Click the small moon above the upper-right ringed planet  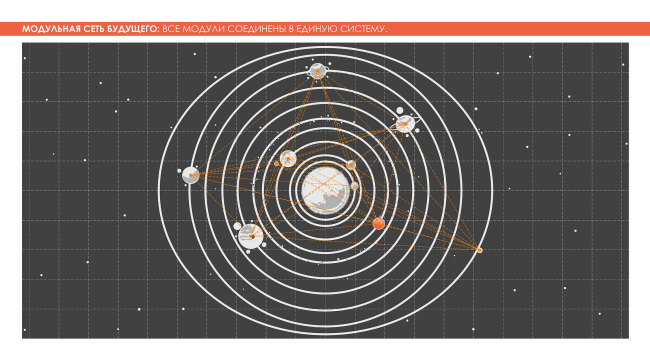400,111
